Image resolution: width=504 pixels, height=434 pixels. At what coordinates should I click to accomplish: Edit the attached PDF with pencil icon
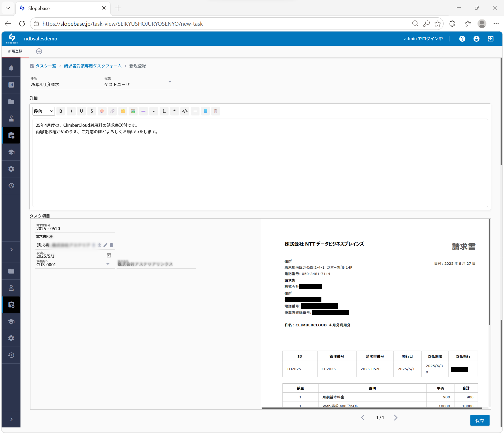tap(105, 245)
